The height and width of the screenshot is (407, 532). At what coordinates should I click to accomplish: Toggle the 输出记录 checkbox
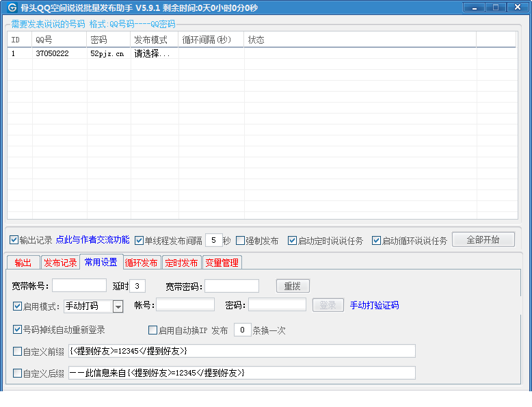coord(14,240)
